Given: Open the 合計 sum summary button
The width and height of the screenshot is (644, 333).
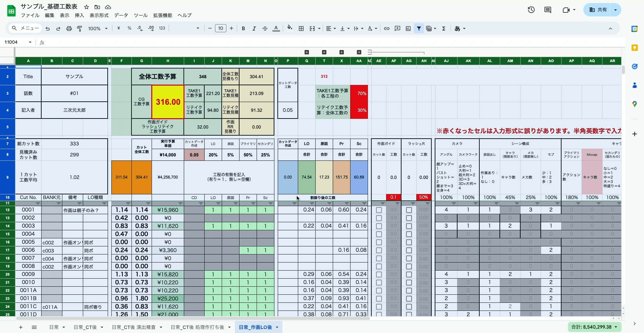Looking at the screenshot, I should [x=594, y=327].
